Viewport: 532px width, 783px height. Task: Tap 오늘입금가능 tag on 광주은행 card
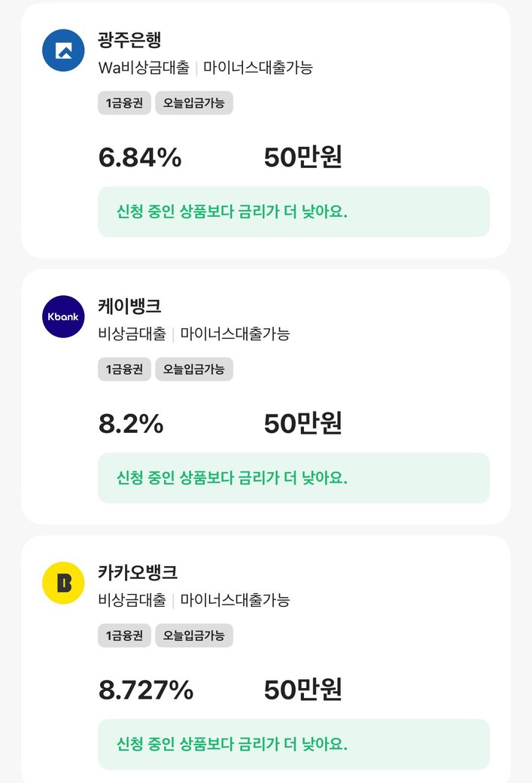194,103
